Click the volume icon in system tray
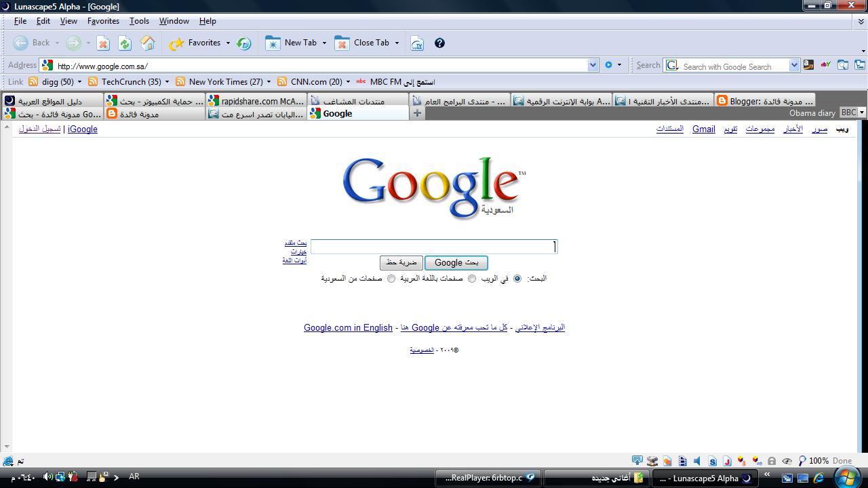The width and height of the screenshot is (868, 488). tap(47, 477)
